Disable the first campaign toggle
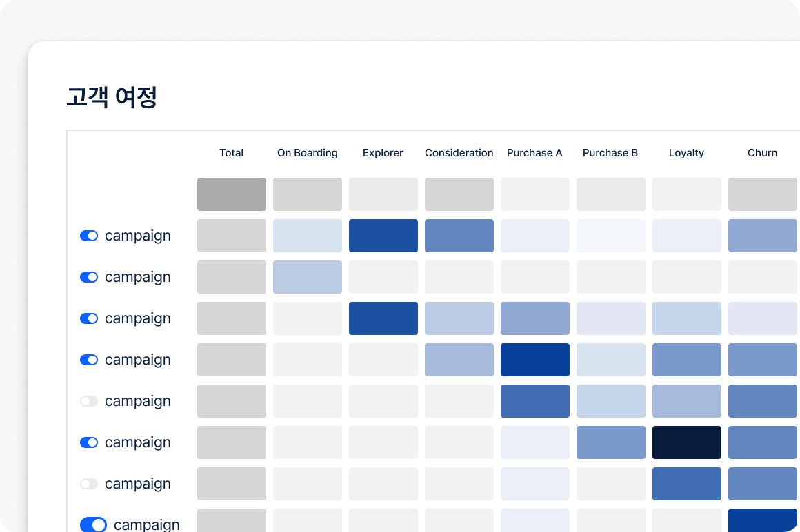The image size is (800, 532). coord(89,236)
